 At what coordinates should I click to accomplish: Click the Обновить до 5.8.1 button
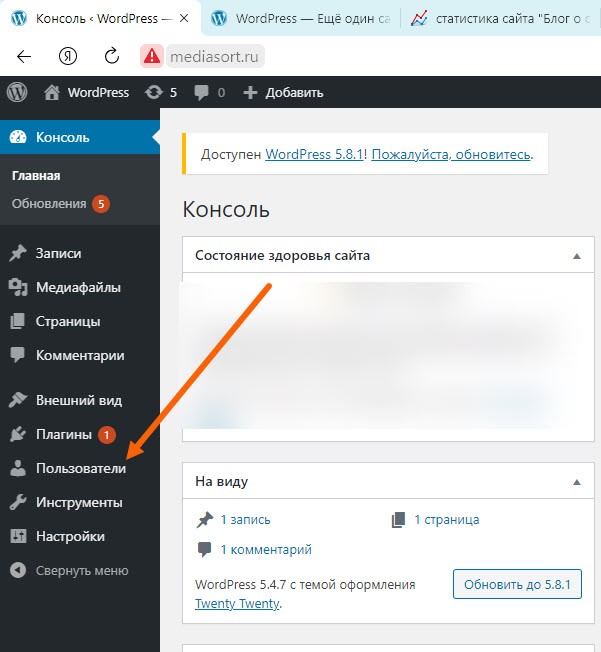(517, 584)
